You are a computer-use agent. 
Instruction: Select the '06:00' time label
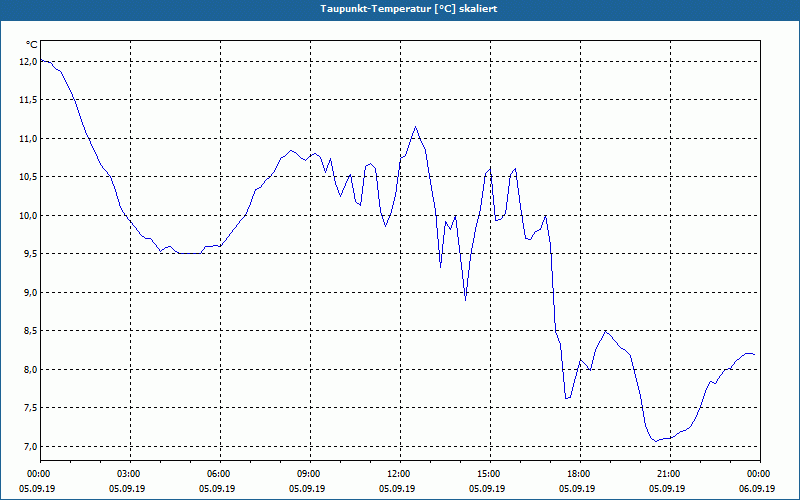coord(218,474)
